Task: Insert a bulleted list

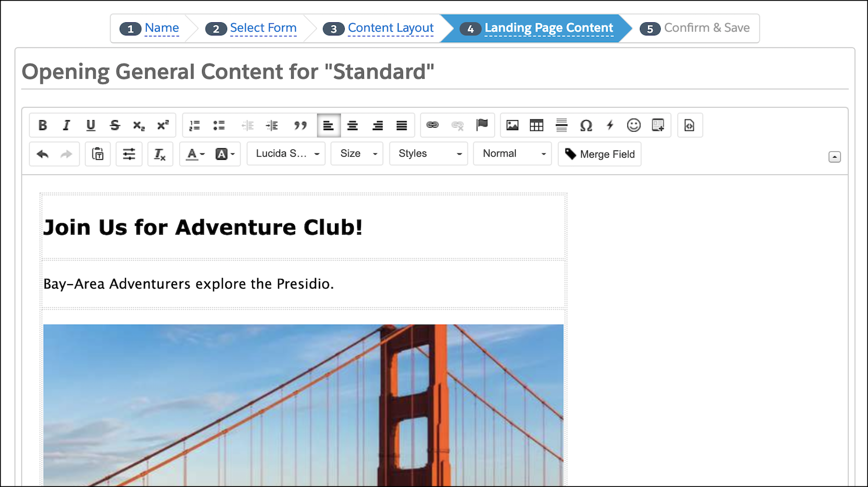Action: [x=219, y=125]
